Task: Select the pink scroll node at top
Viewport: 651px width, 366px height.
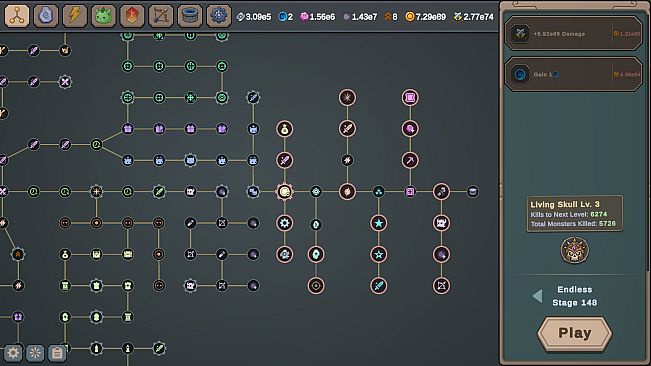Action: [x=410, y=98]
